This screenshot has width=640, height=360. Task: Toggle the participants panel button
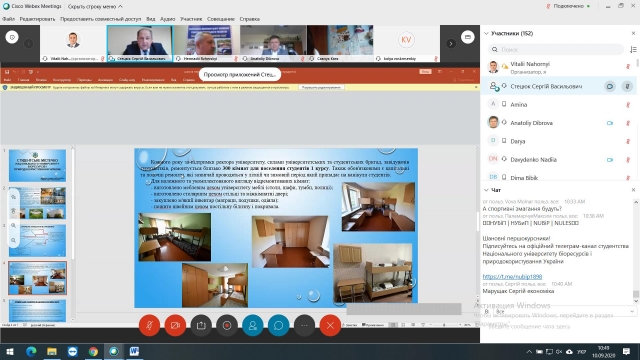tap(253, 325)
